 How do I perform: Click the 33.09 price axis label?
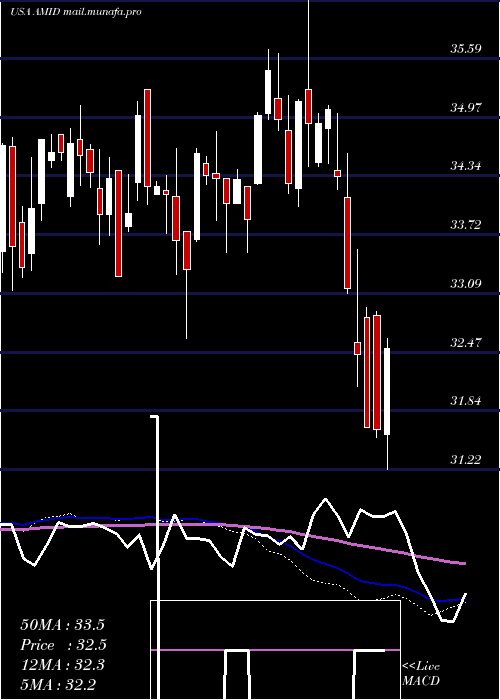click(466, 283)
